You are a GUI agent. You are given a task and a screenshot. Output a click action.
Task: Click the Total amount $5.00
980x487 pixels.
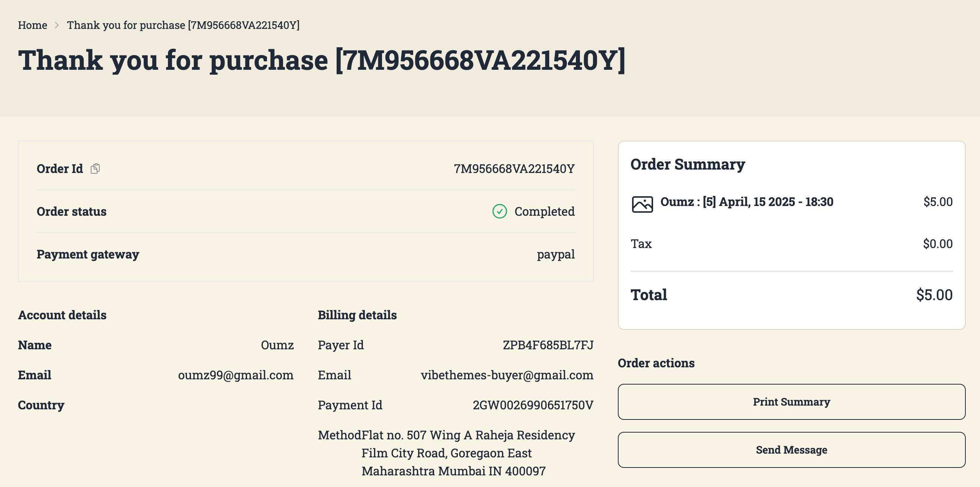coord(934,295)
